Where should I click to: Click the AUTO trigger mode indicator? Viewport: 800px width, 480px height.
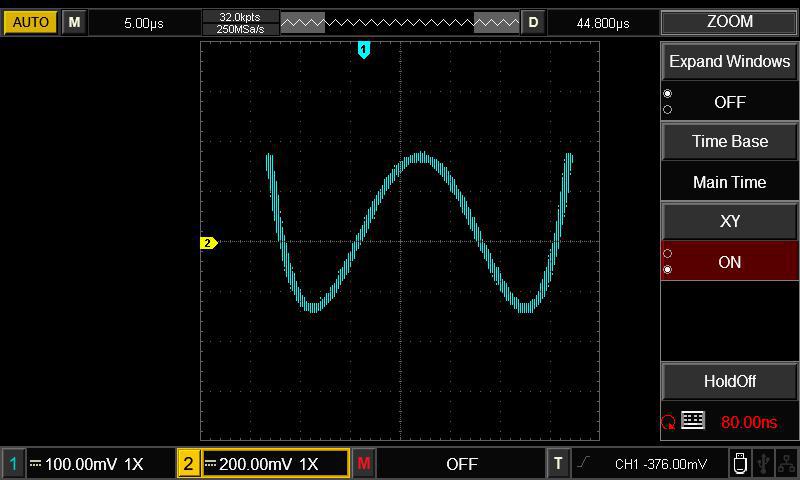[x=31, y=22]
